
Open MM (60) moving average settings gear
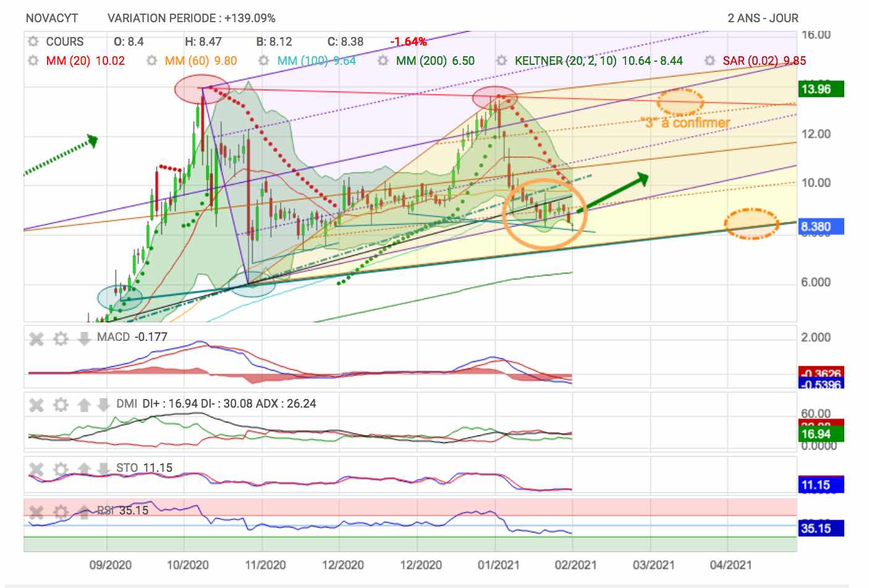(151, 61)
